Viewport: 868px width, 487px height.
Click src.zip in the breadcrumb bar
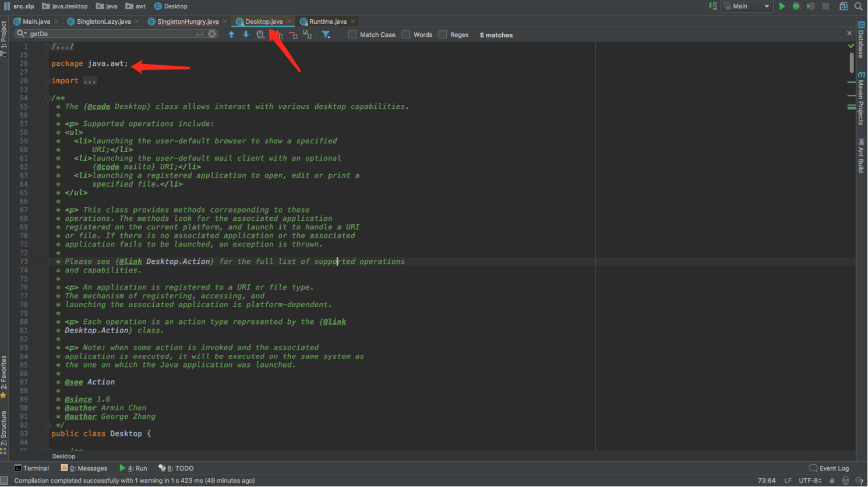coord(19,6)
